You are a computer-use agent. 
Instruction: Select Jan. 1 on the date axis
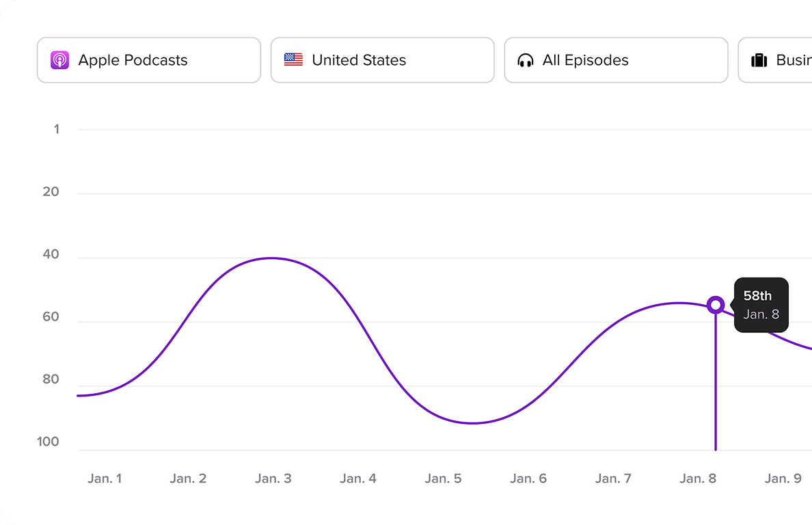click(x=105, y=479)
